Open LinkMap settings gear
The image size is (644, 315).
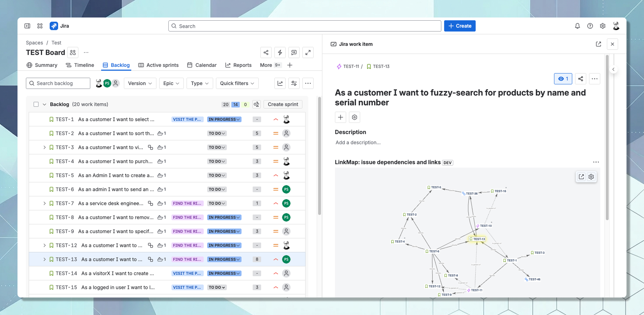(591, 177)
